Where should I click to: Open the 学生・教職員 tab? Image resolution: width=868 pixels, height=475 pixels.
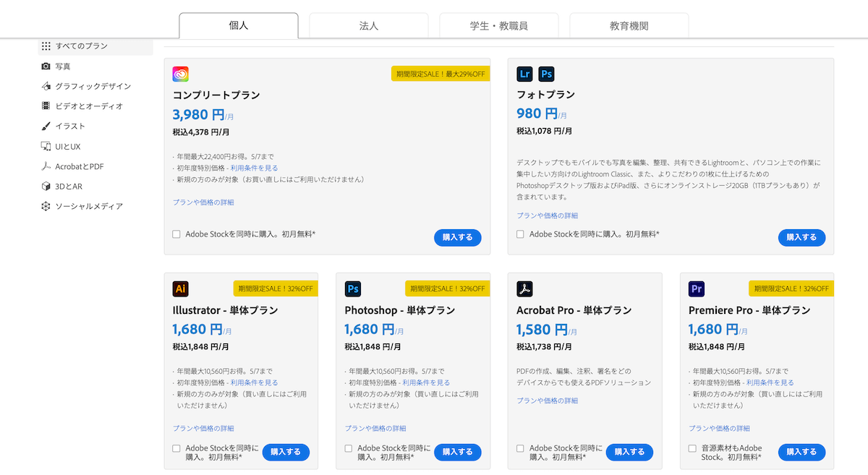(499, 25)
